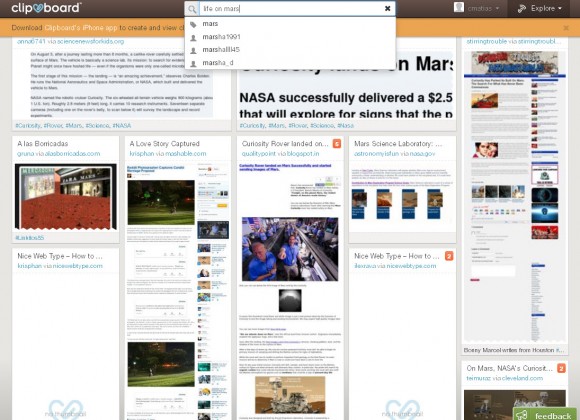Click the feedback megaphone icon
The image size is (580, 420).
tap(522, 415)
